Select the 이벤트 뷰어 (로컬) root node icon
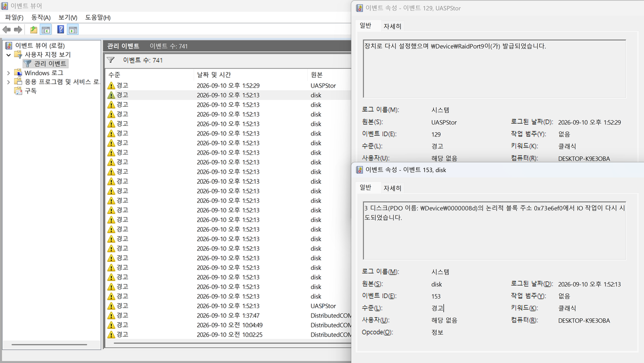Viewport: 644px width, 363px height. 9,45
